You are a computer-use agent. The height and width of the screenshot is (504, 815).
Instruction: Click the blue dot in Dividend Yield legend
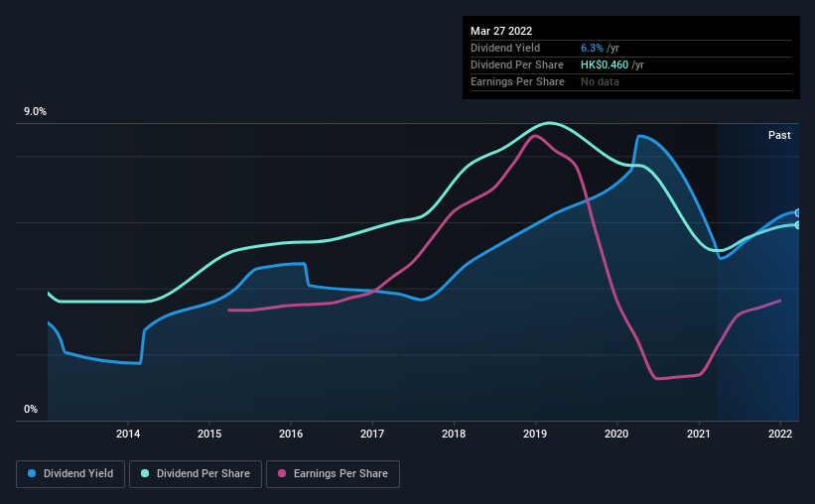point(32,473)
